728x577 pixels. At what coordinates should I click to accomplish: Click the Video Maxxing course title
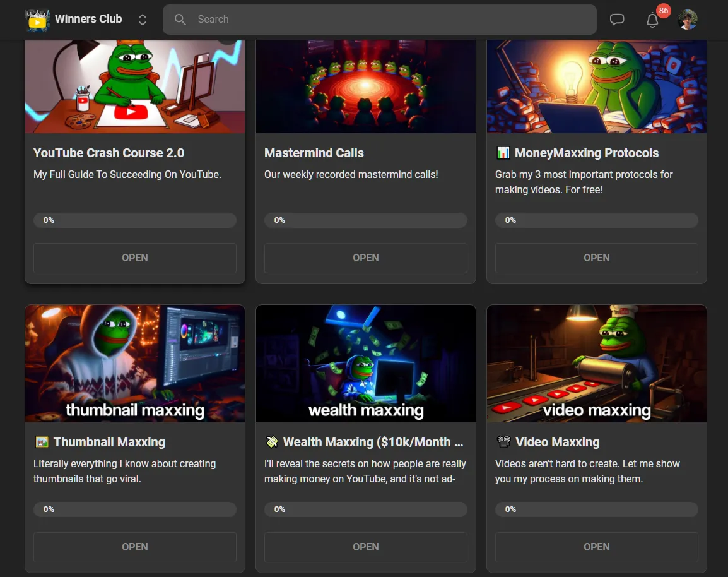point(557,442)
